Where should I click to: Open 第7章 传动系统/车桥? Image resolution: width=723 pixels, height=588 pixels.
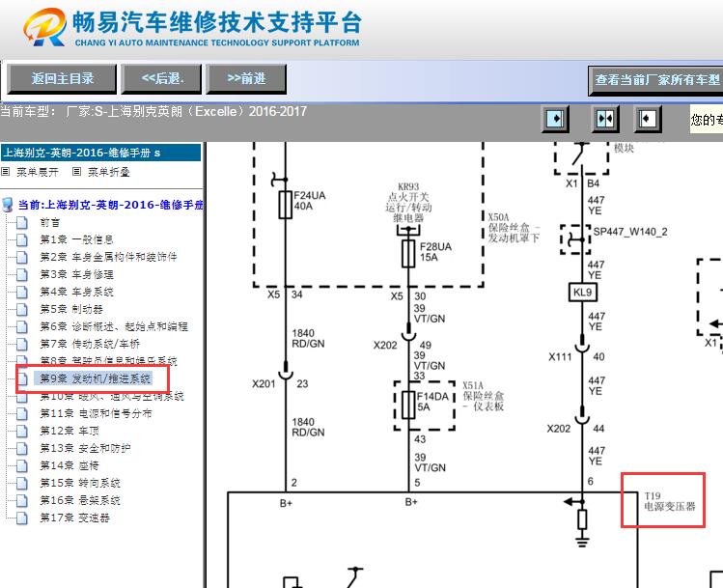pyautogui.click(x=90, y=344)
